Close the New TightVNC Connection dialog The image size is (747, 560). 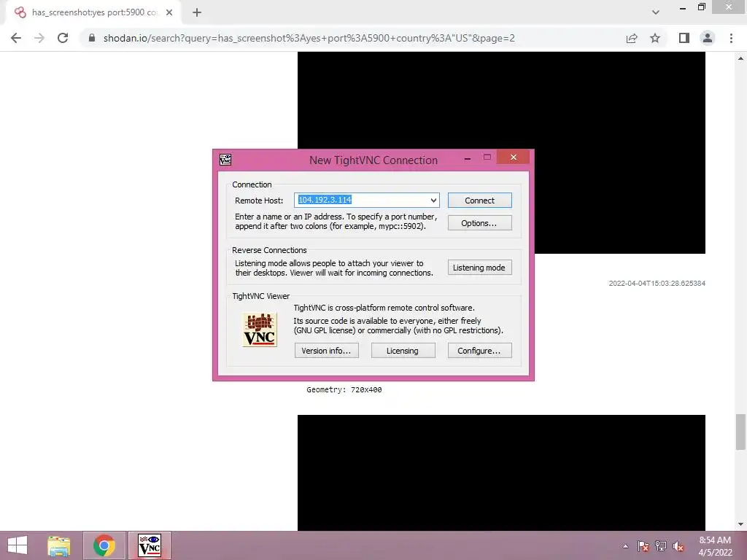513,157
